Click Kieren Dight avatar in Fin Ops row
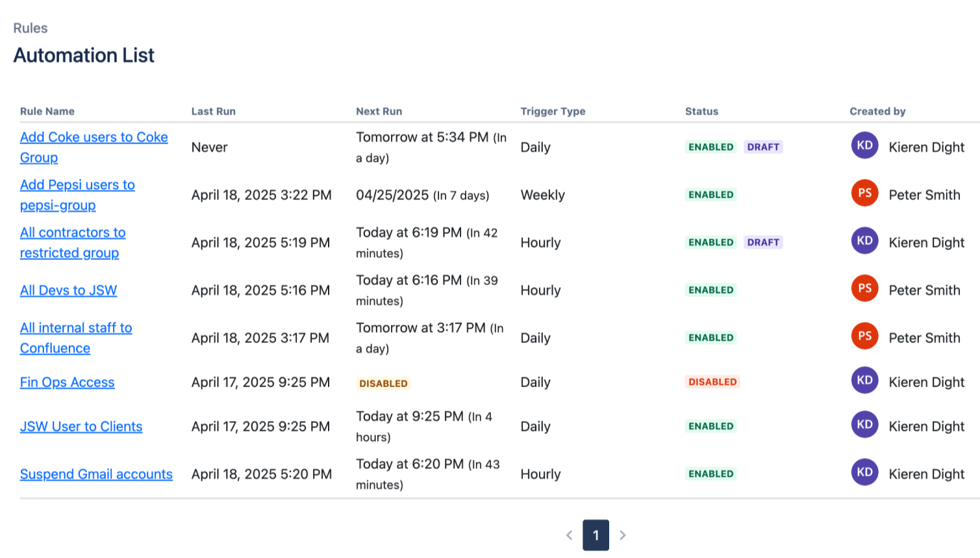 click(864, 381)
